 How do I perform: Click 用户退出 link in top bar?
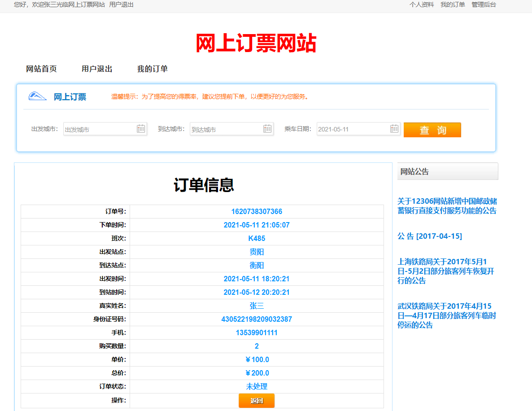(121, 5)
